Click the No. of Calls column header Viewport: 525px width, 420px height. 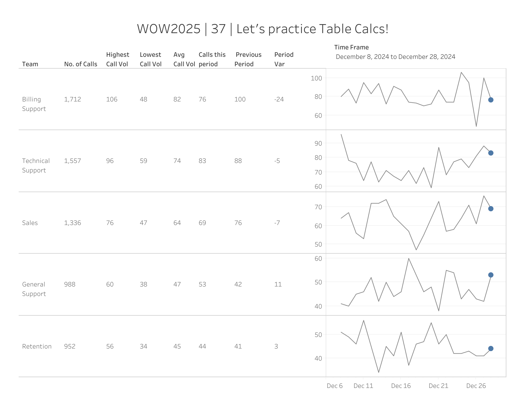(x=80, y=64)
